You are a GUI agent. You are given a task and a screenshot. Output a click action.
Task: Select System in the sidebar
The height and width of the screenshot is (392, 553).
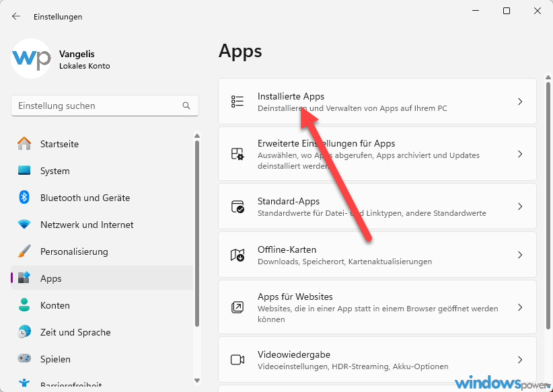coord(102,171)
